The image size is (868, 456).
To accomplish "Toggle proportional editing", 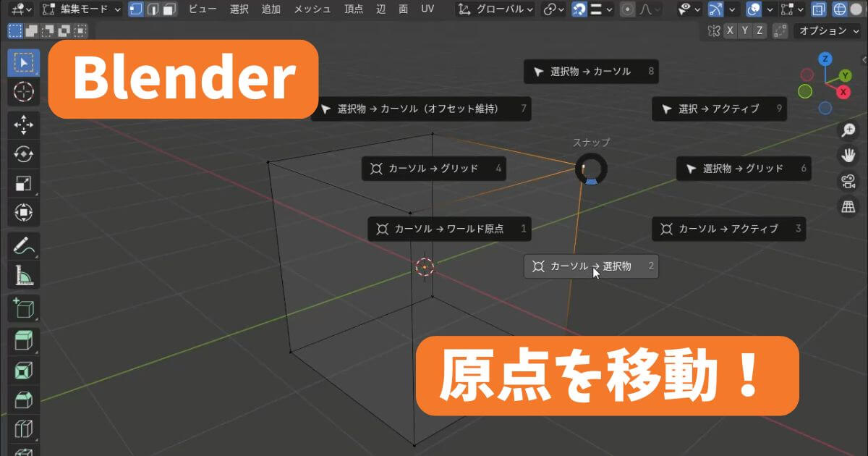I will pyautogui.click(x=629, y=9).
